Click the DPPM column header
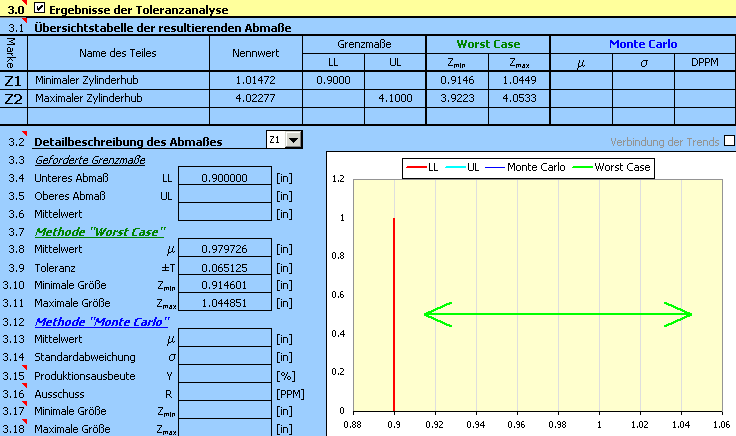 click(x=705, y=62)
